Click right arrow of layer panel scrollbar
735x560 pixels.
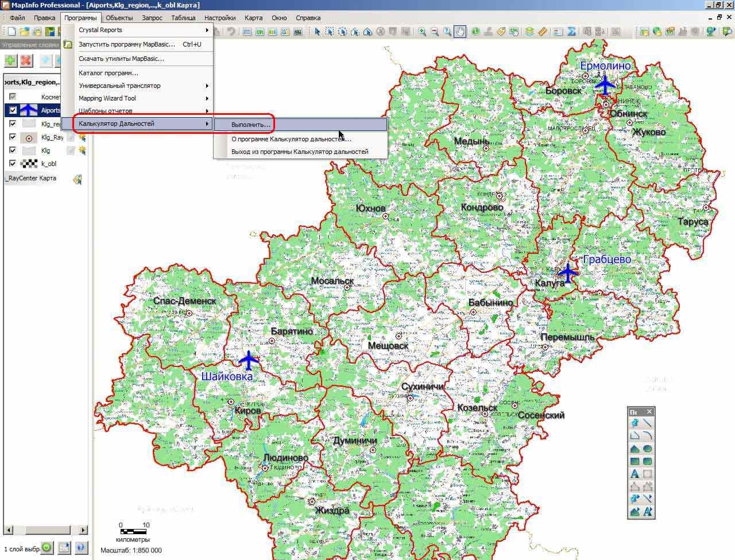click(83, 530)
